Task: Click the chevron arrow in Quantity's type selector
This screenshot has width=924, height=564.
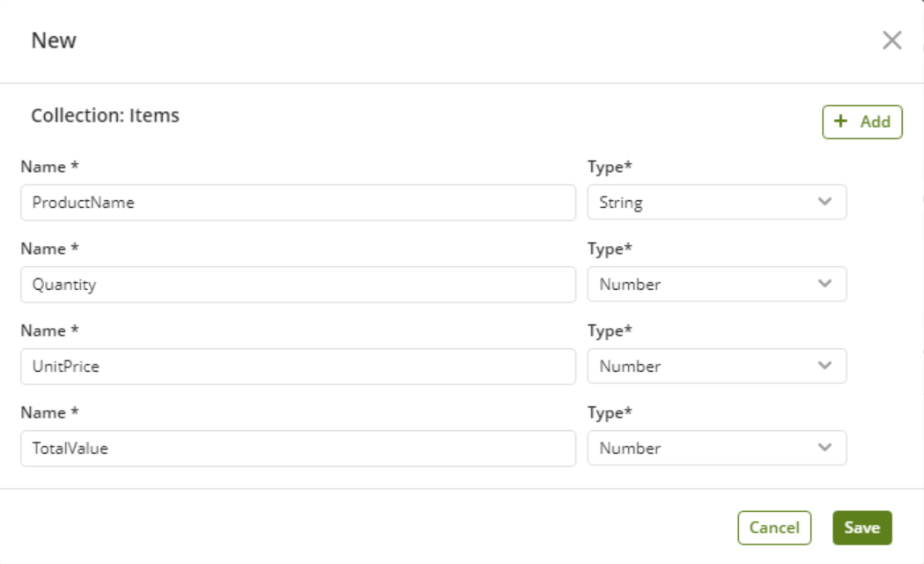Action: pos(824,284)
